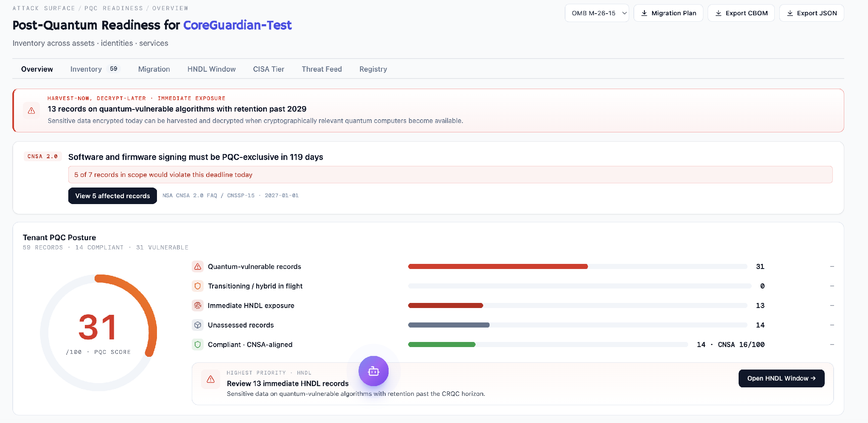
Task: Open the HNDL Window tab
Action: (211, 69)
